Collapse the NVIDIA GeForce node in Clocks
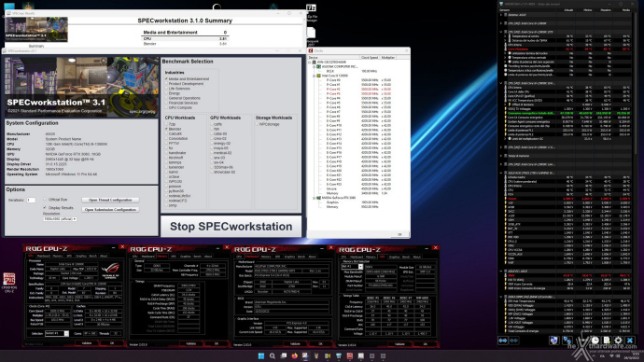The height and width of the screenshot is (362, 644). pyautogui.click(x=315, y=198)
